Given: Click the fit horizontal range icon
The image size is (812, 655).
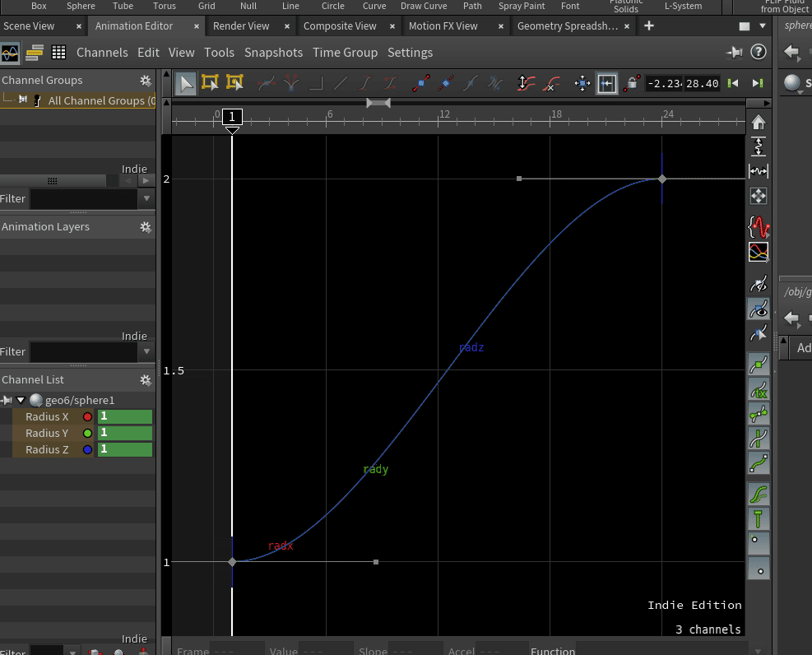Looking at the screenshot, I should (x=759, y=171).
